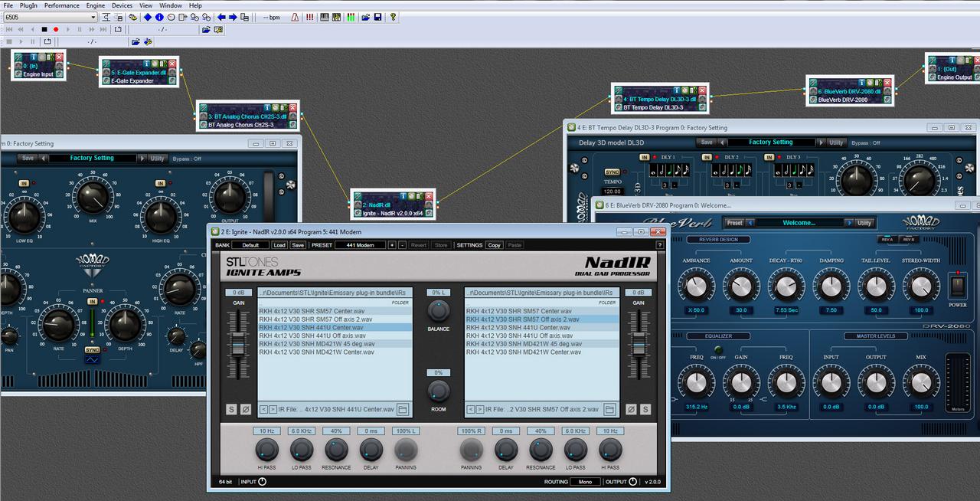Open the Engine menu
The height and width of the screenshot is (501, 980).
[x=96, y=5]
